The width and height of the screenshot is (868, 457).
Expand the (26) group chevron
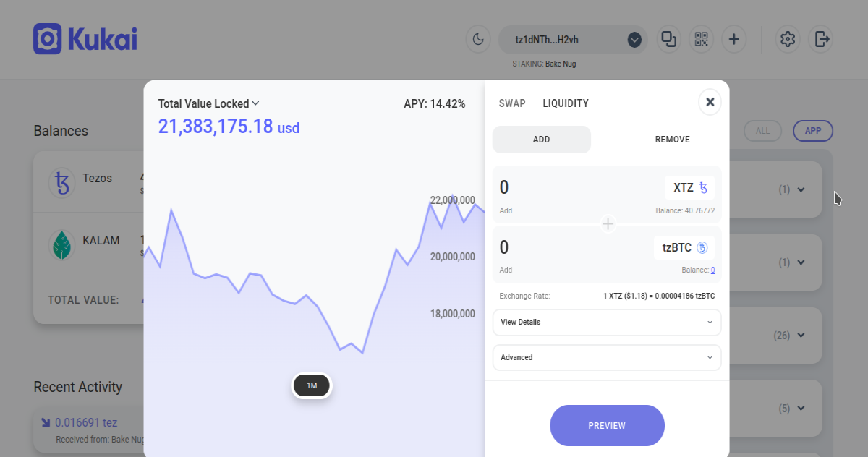(x=801, y=336)
